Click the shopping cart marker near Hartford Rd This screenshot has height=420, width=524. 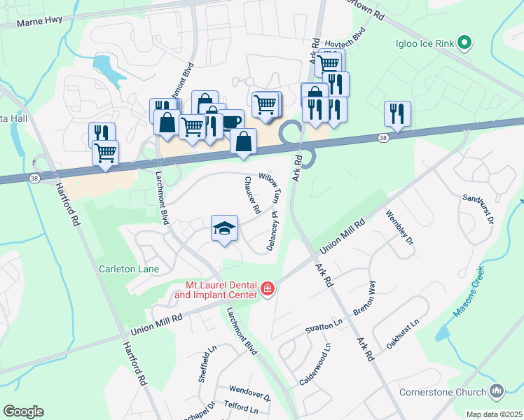pyautogui.click(x=105, y=154)
